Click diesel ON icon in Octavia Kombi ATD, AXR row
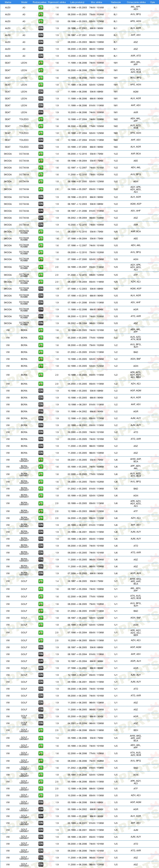The width and height of the screenshot is (159, 868). pos(40,316)
